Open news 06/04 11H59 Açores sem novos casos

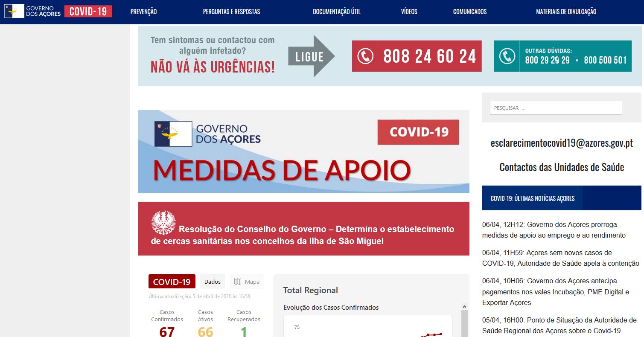pos(561,258)
